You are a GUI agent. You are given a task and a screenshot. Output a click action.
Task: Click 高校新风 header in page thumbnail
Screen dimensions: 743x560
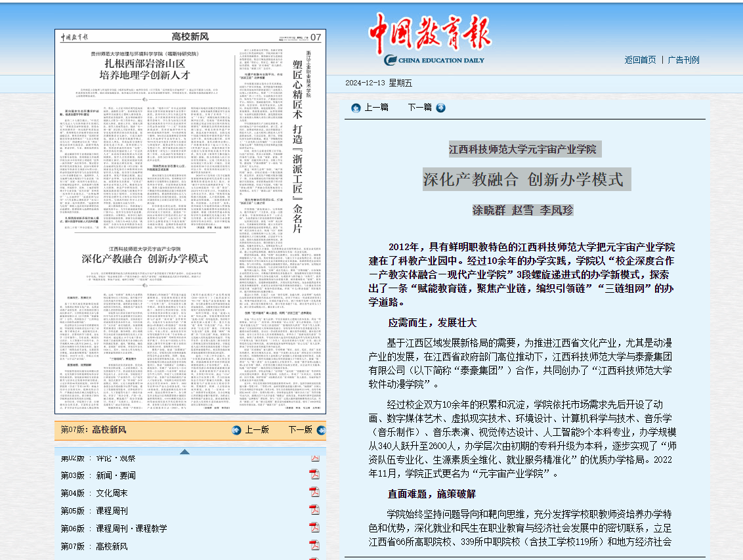point(190,37)
